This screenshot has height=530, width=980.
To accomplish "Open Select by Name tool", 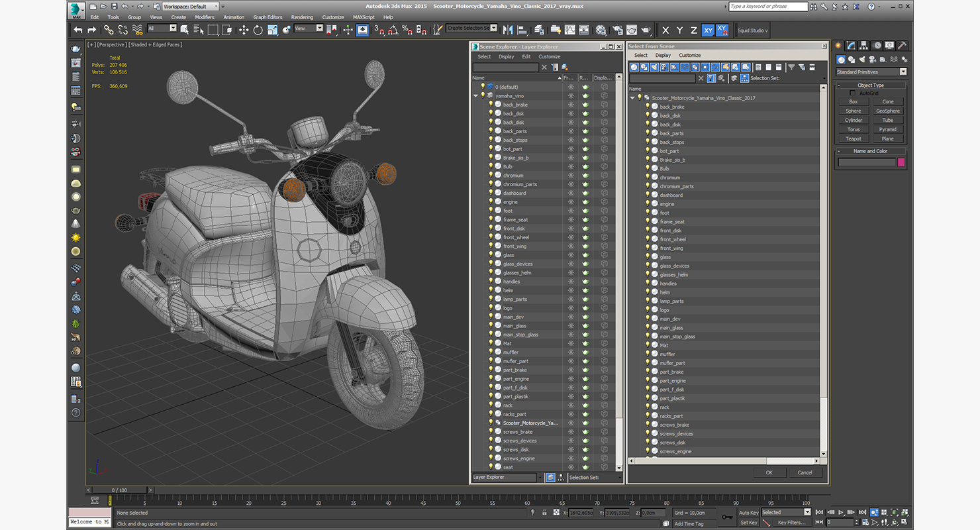I will [x=199, y=30].
